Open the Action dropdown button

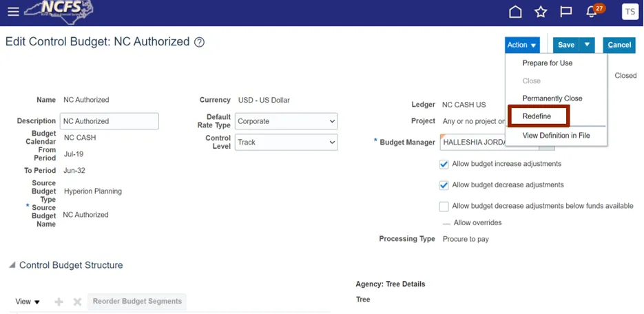pyautogui.click(x=522, y=45)
